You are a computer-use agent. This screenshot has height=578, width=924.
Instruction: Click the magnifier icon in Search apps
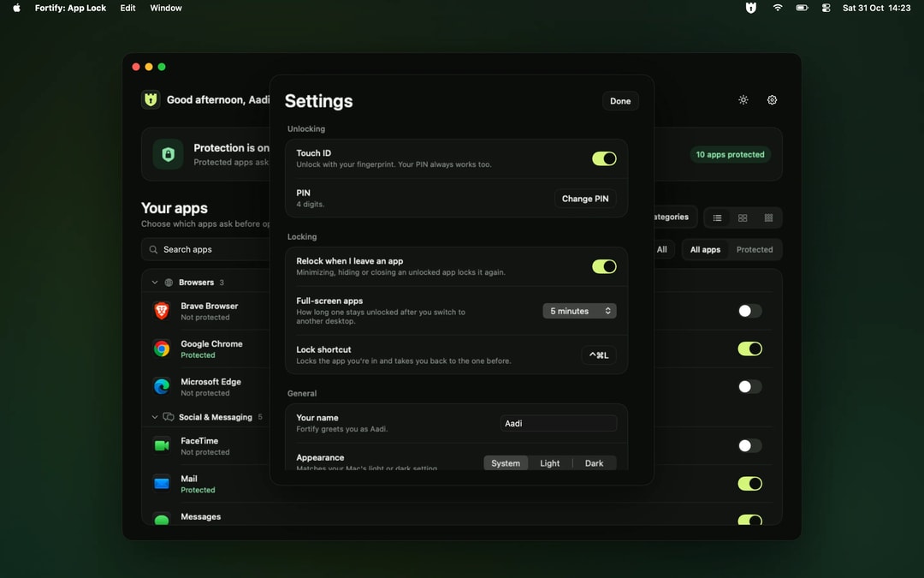click(x=153, y=249)
